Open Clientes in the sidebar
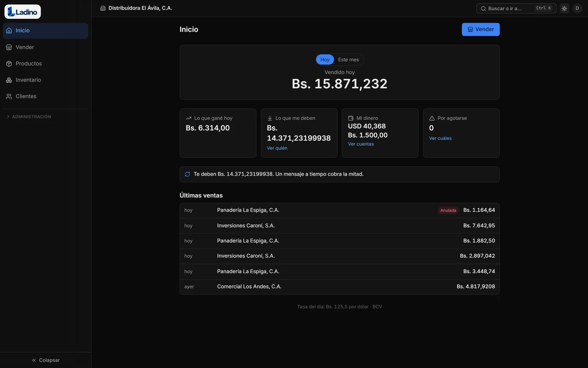The height and width of the screenshot is (368, 588). [46, 96]
